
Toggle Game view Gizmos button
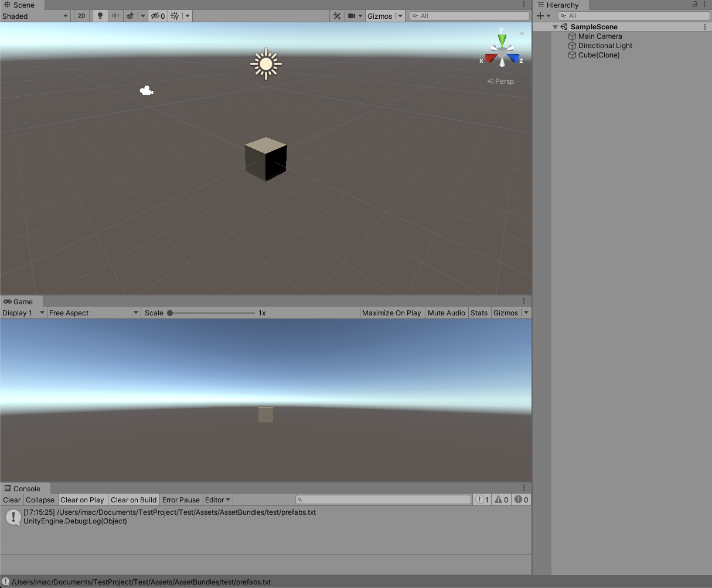[506, 312]
